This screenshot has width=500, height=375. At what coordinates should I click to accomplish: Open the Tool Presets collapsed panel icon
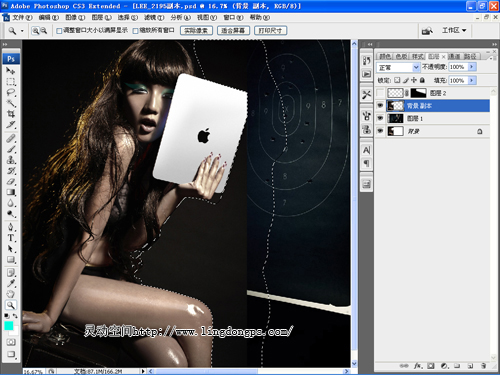pyautogui.click(x=367, y=95)
